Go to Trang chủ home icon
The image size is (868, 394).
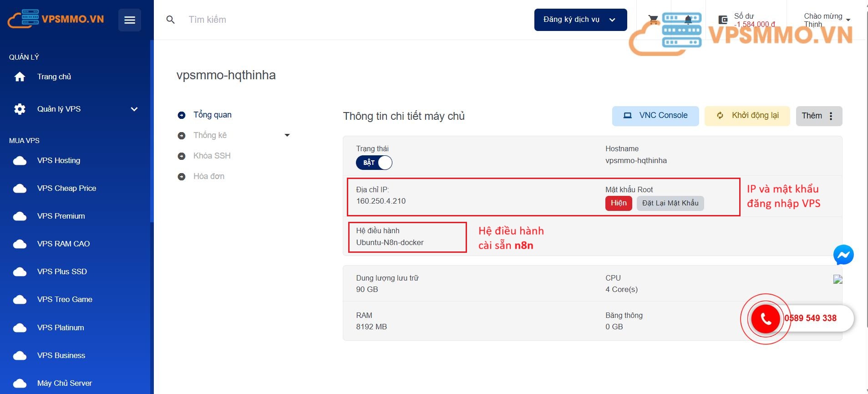point(20,77)
